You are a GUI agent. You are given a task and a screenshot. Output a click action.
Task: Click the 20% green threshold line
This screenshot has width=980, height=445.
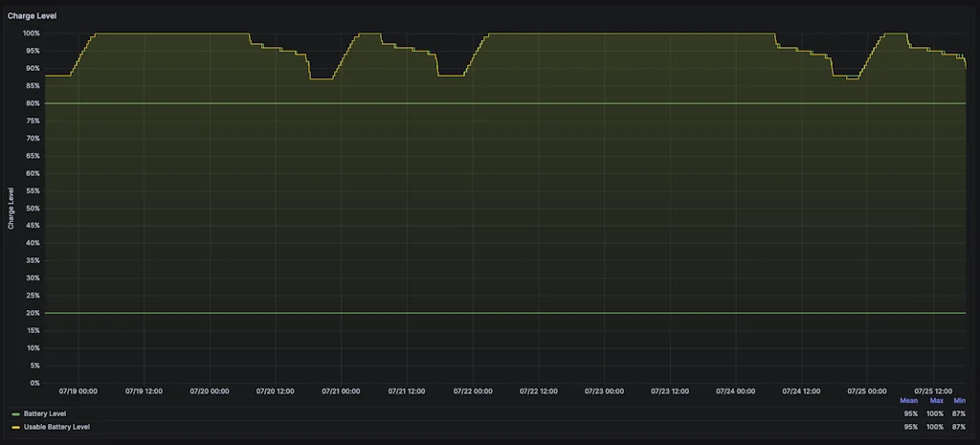[479, 313]
